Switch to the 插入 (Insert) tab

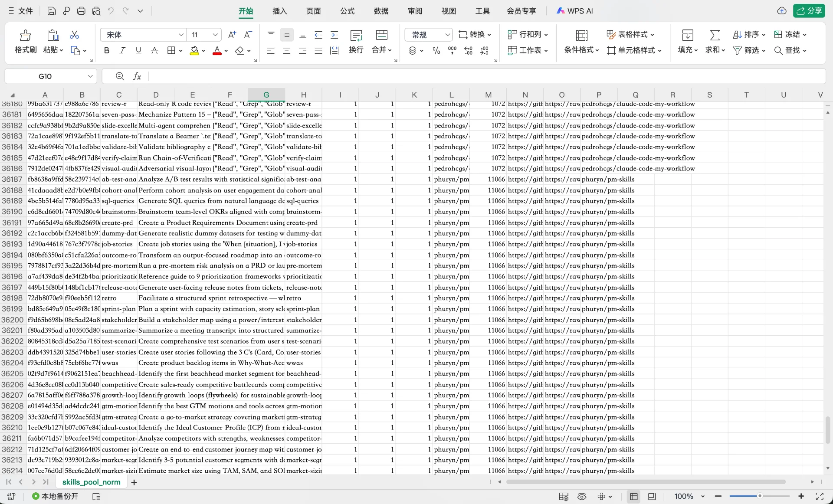tap(279, 11)
